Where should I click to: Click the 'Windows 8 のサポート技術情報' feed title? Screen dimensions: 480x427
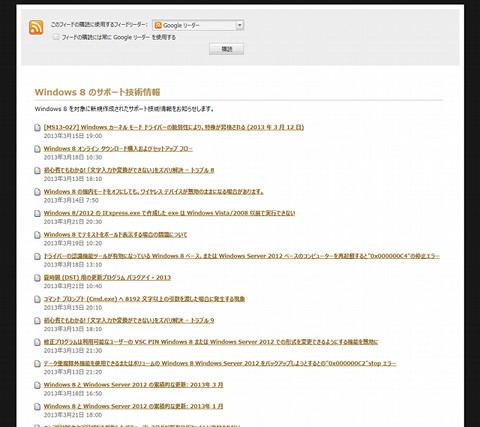pos(97,92)
